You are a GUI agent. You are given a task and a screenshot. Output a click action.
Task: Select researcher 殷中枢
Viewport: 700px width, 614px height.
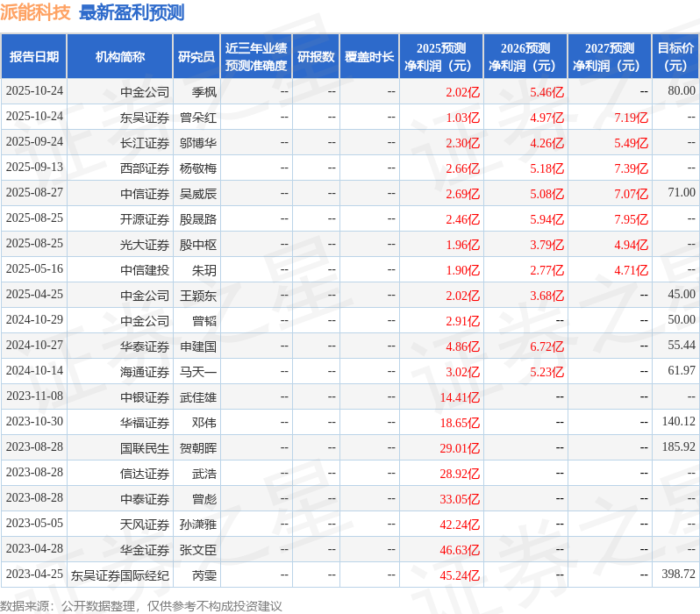pyautogui.click(x=198, y=245)
